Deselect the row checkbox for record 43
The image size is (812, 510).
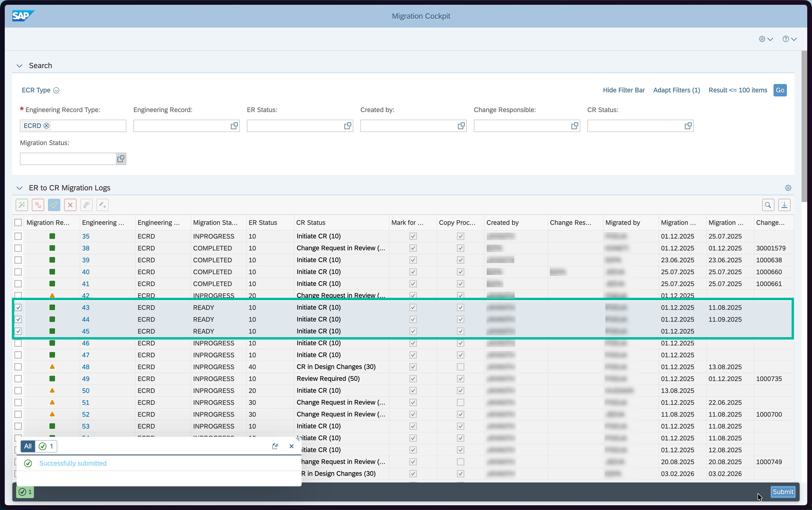(x=18, y=307)
